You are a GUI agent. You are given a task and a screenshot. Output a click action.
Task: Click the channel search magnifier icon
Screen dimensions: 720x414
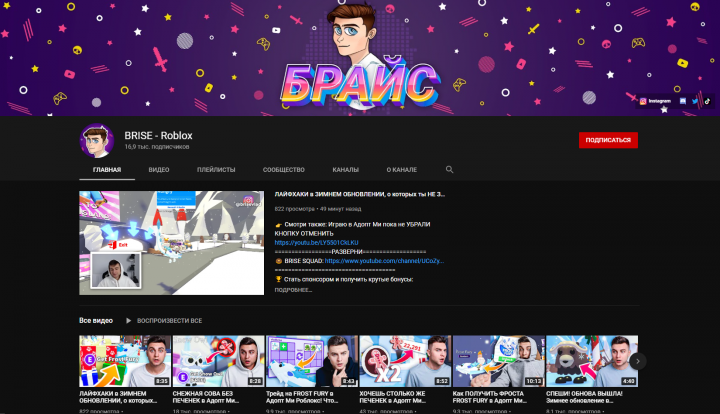pos(450,169)
